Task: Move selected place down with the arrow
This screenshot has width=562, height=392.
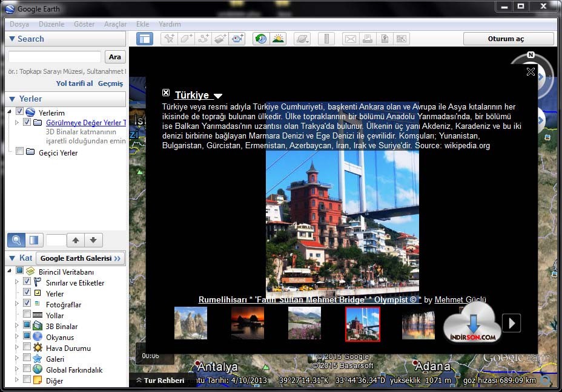Action: coord(93,240)
